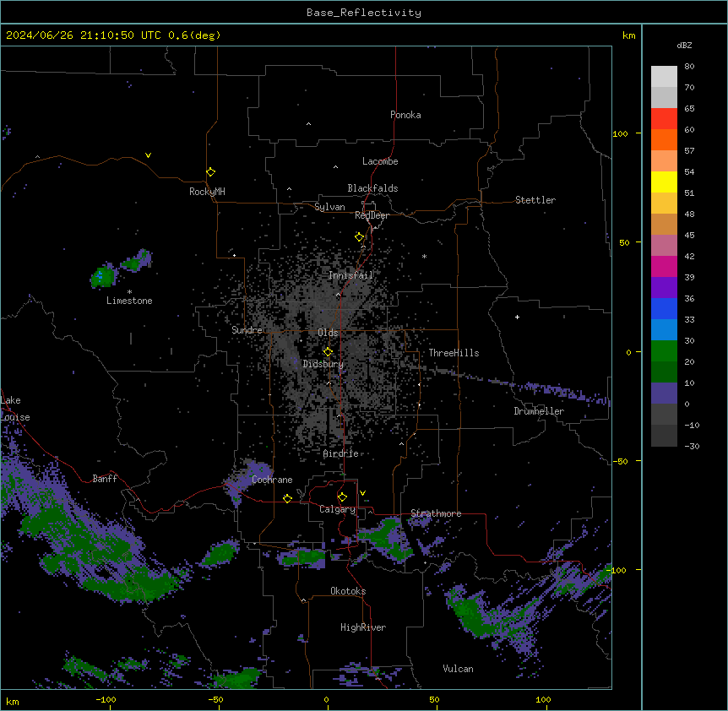Click the Blackfalds label
Image resolution: width=728 pixels, height=711 pixels.
coord(372,188)
